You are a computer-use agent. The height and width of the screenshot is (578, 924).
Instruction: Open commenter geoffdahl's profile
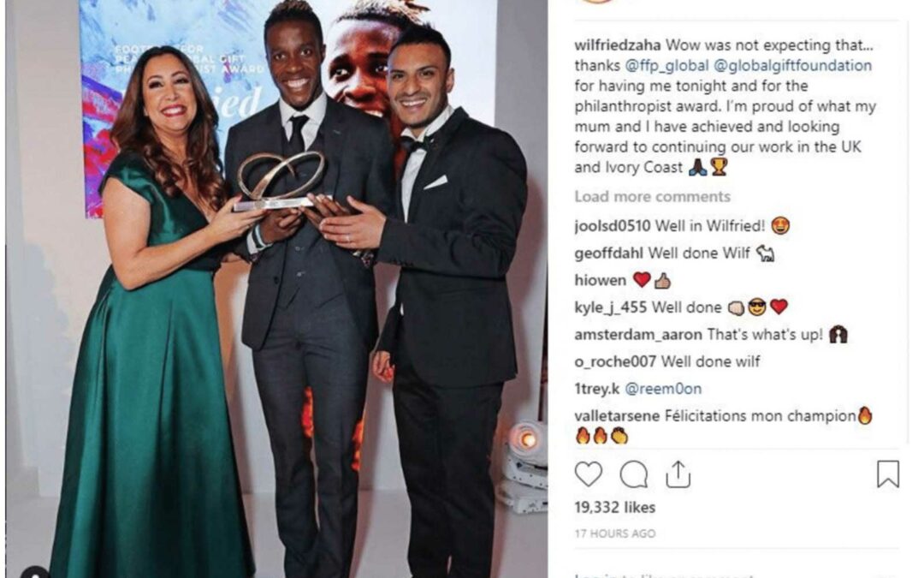coord(609,253)
